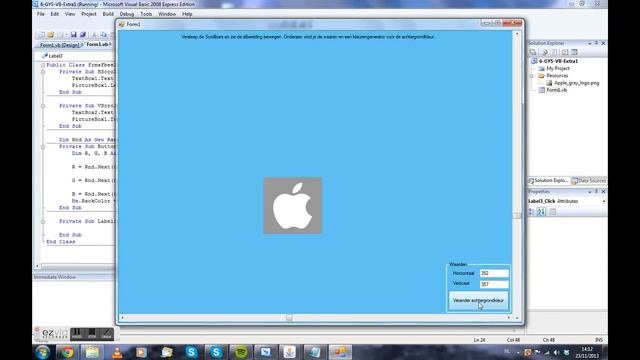Viewport: 640px width, 360px height.
Task: Open the File menu
Action: pyautogui.click(x=41, y=14)
